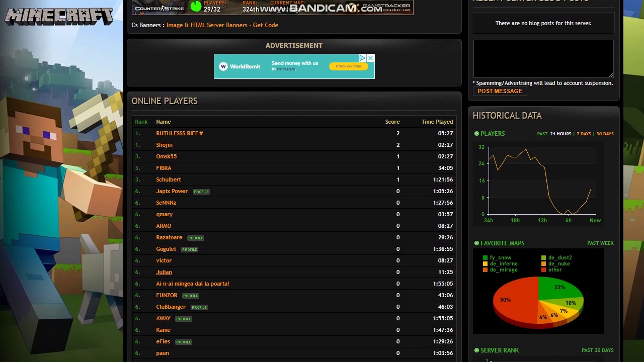The width and height of the screenshot is (644, 362).
Task: Open player Japix Power name link
Action: pos(172,191)
